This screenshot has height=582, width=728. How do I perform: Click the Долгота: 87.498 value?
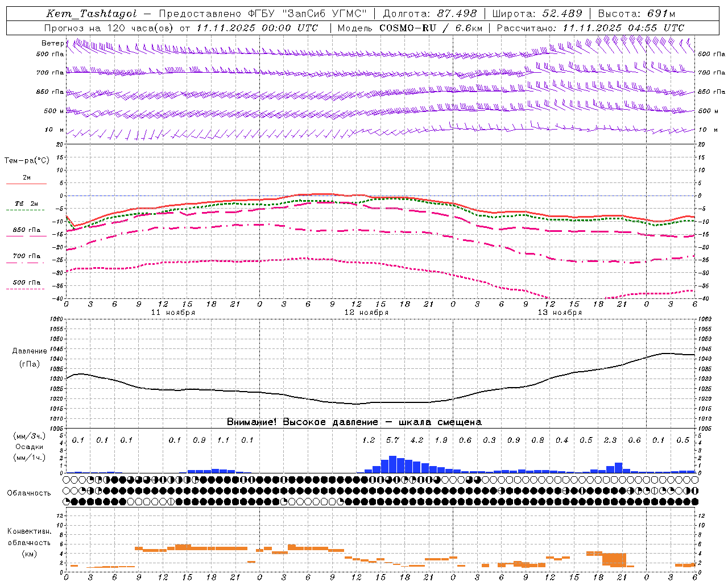pos(431,14)
